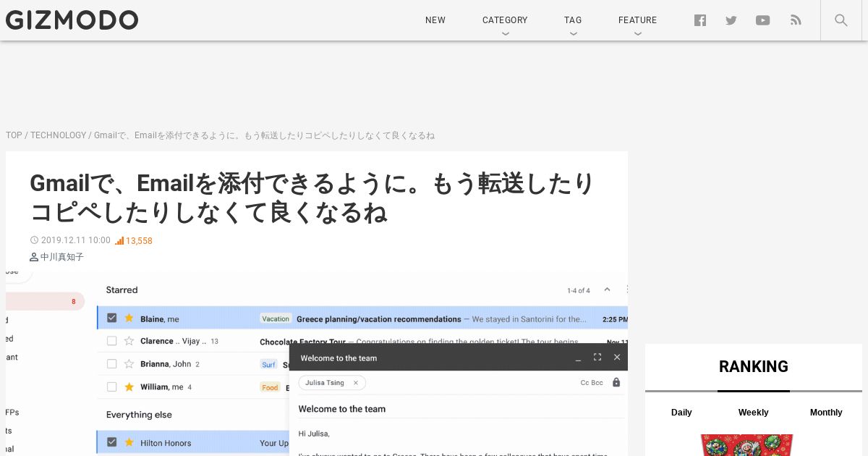Viewport: 868px width, 456px height.
Task: Unstar the Blaine email
Action: pyautogui.click(x=129, y=318)
